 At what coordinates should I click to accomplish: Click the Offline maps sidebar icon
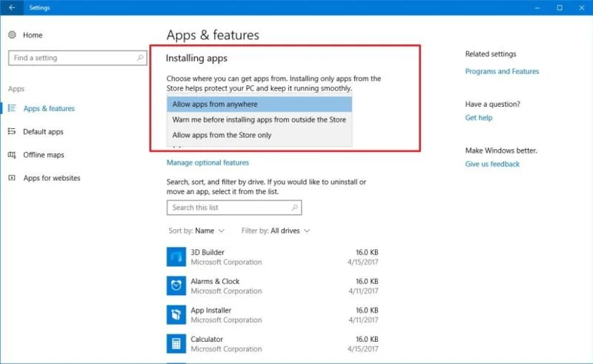(12, 155)
